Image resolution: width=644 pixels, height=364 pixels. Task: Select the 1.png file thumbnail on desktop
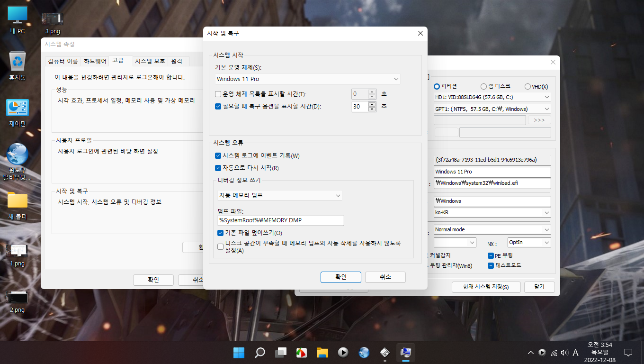tap(18, 255)
